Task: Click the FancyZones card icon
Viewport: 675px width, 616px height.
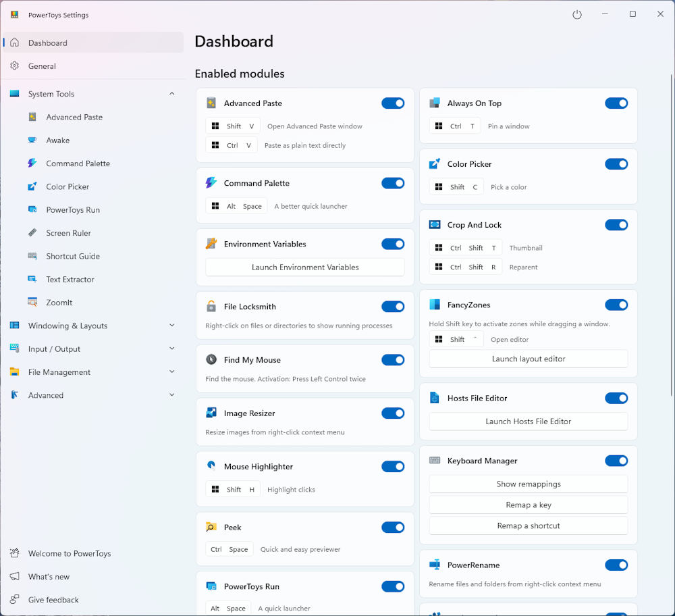Action: coord(434,305)
